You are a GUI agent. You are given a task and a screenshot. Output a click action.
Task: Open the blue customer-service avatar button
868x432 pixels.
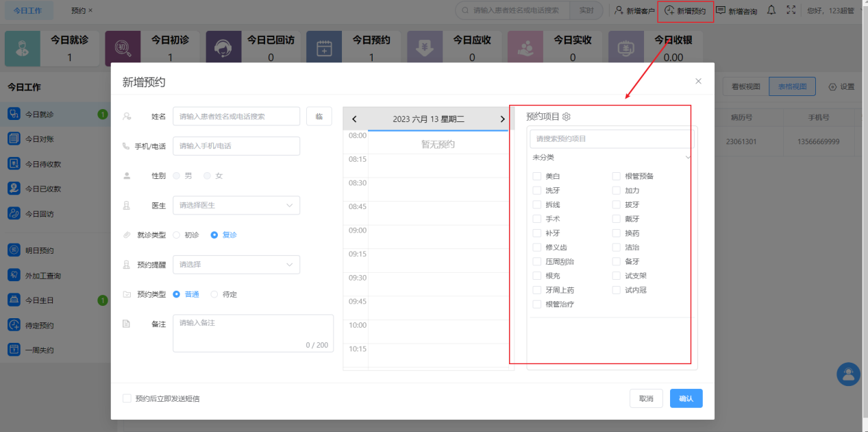tap(849, 374)
